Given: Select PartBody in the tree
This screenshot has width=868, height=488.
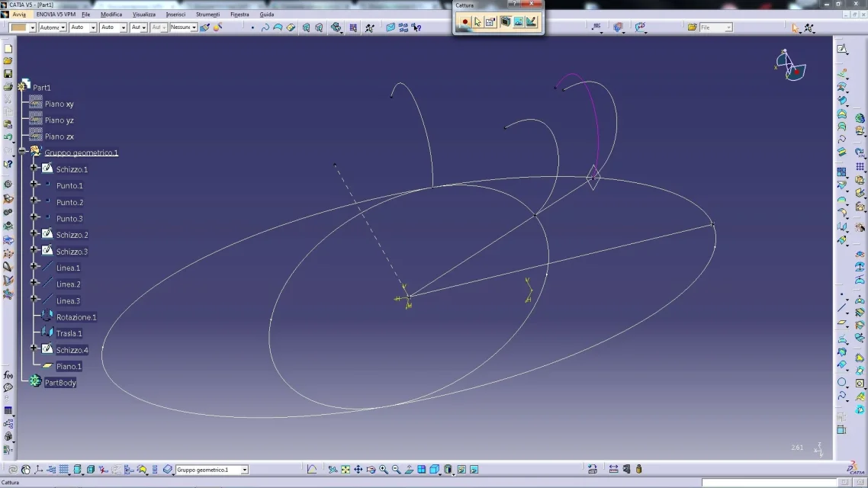Looking at the screenshot, I should click(x=60, y=383).
